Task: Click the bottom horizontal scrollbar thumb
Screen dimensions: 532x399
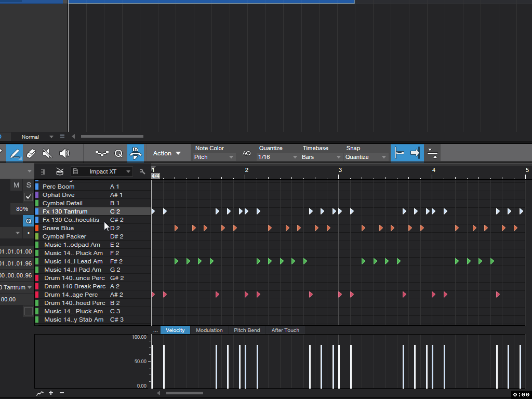Action: tap(184, 393)
